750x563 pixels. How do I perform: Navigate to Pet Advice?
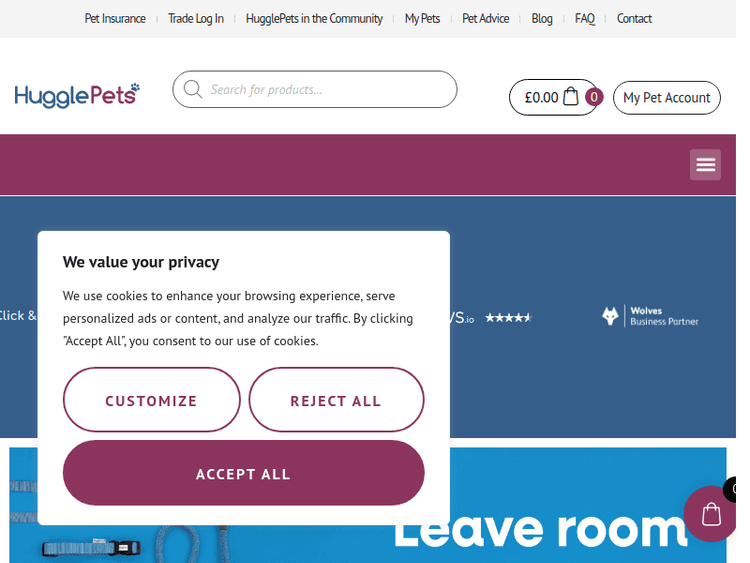coord(485,18)
